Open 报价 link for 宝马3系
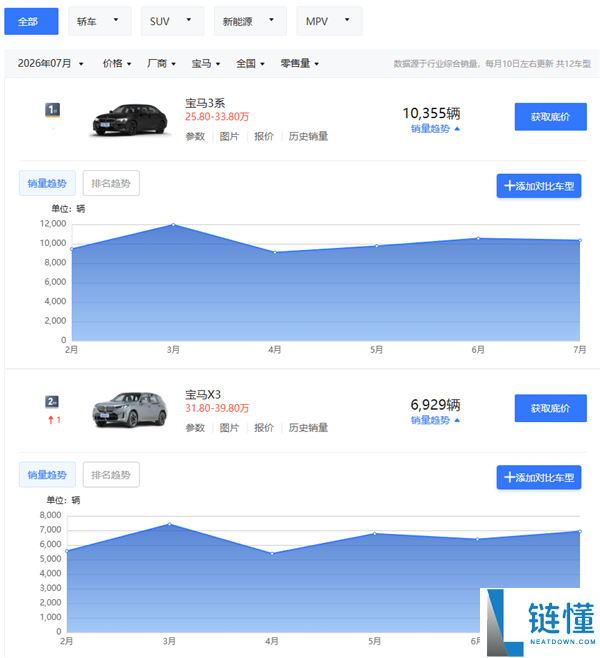 tap(263, 136)
